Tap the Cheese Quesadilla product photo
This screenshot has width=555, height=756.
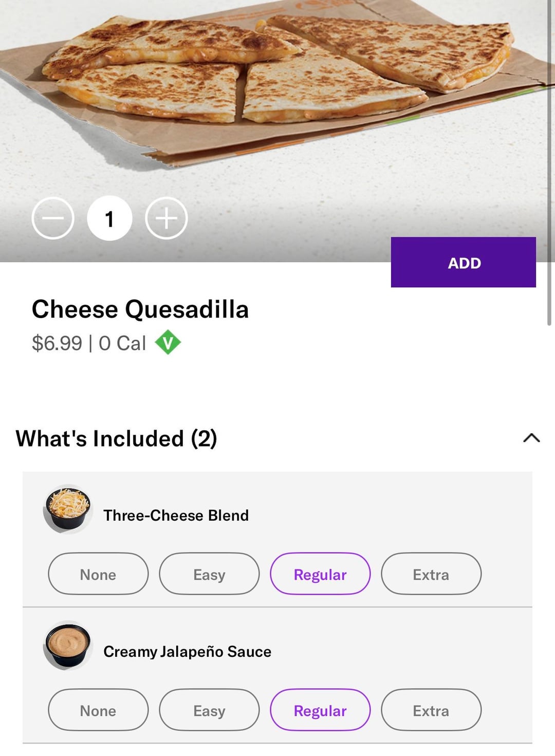tap(277, 77)
